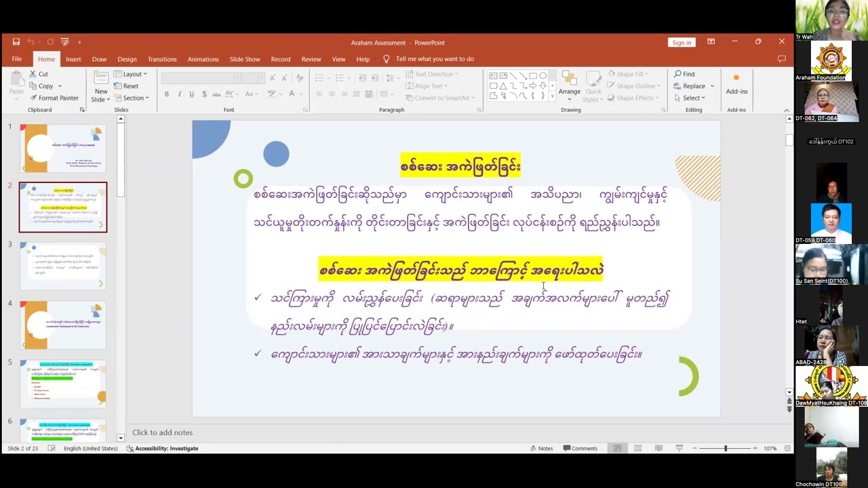Switch to Slide Sorter view
The width and height of the screenshot is (868, 488).
point(637,448)
